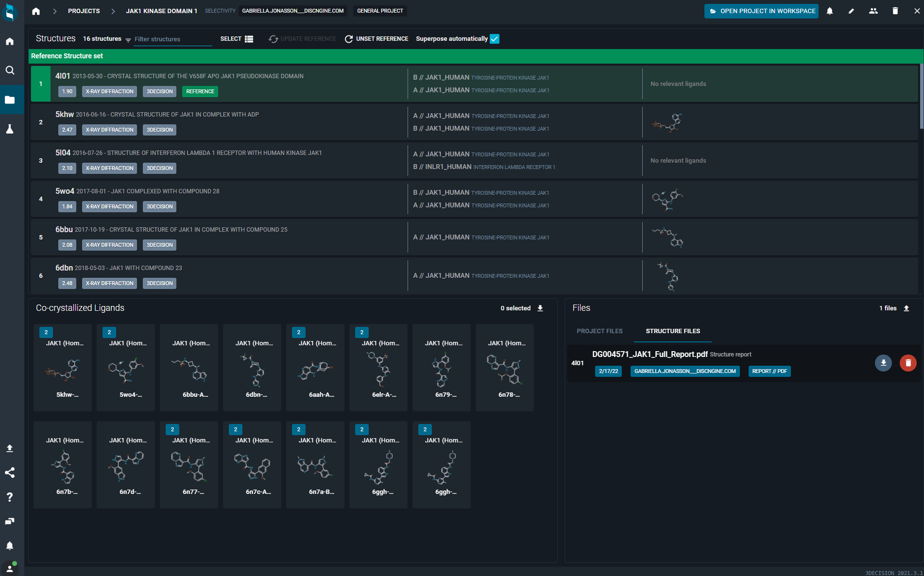The width and height of the screenshot is (924, 576).
Task: Click the sidebar share icon
Action: pos(10,473)
